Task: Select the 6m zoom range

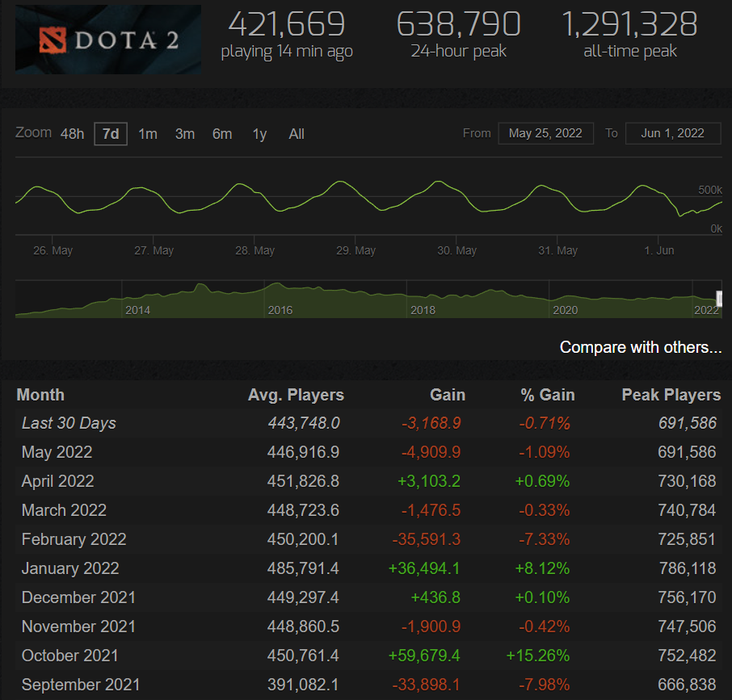Action: [x=222, y=134]
